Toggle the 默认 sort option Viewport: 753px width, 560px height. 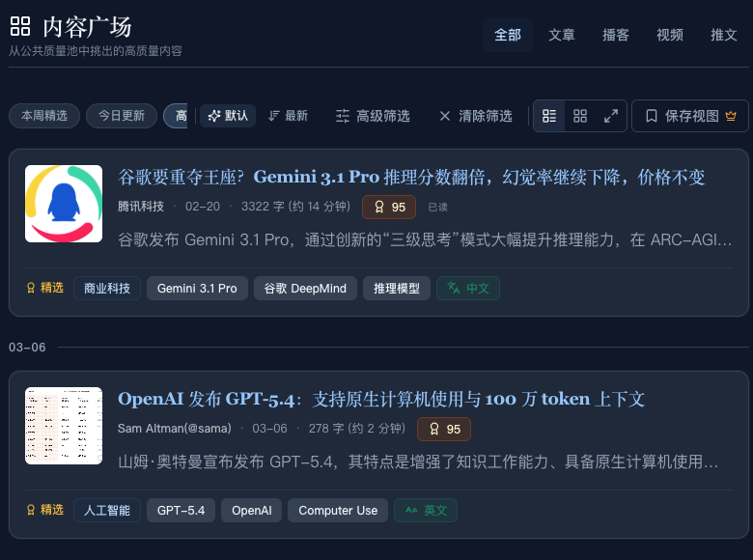point(228,116)
